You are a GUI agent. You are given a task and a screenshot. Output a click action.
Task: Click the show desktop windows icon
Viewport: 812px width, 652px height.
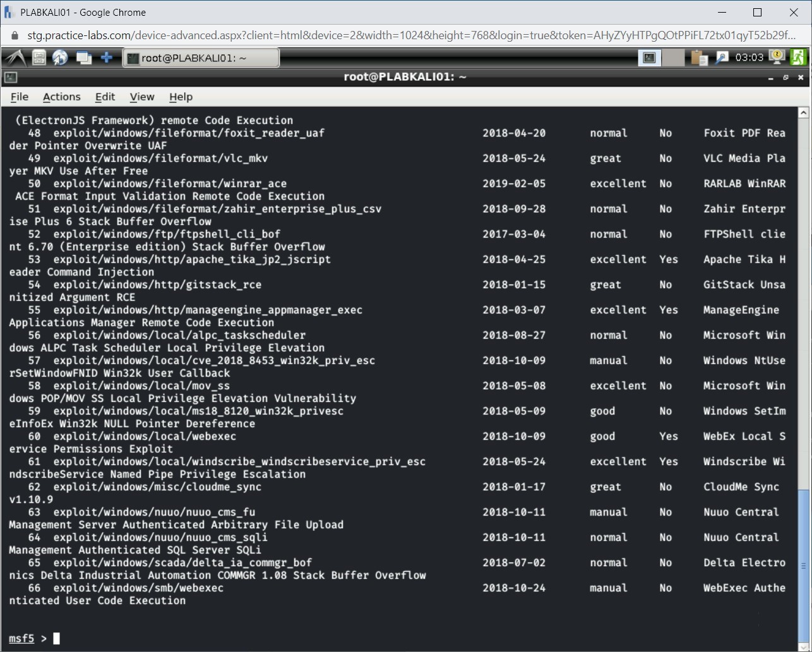coord(84,57)
